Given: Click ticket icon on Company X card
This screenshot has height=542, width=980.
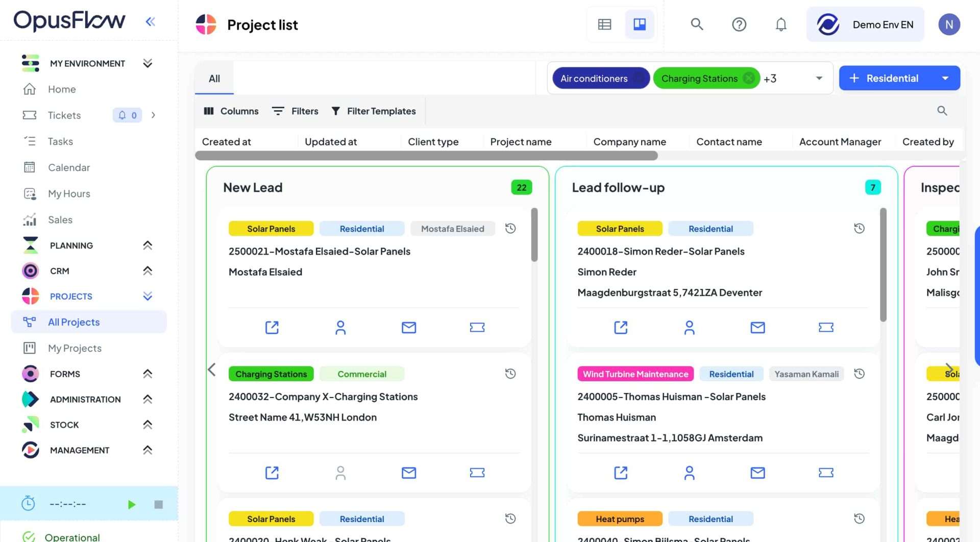Looking at the screenshot, I should point(477,473).
